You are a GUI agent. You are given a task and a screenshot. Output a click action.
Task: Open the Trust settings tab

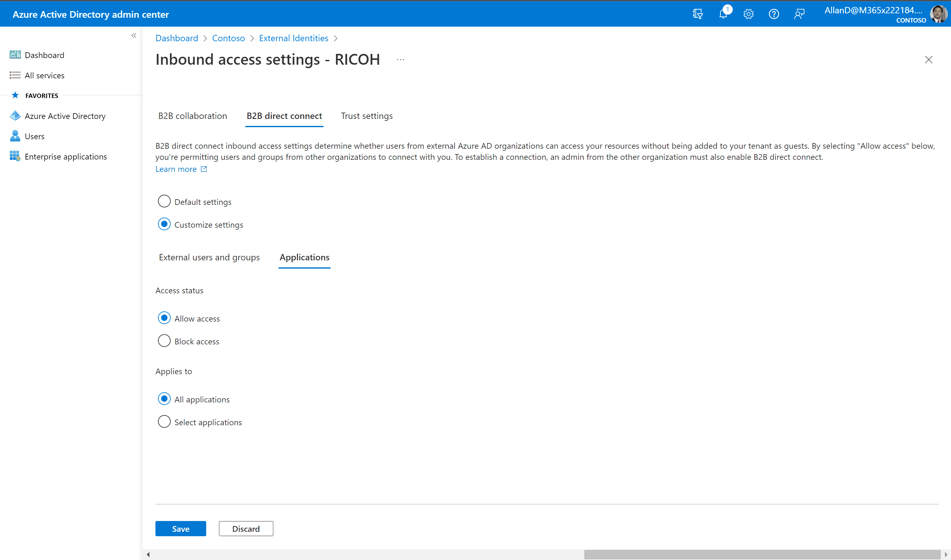click(367, 116)
